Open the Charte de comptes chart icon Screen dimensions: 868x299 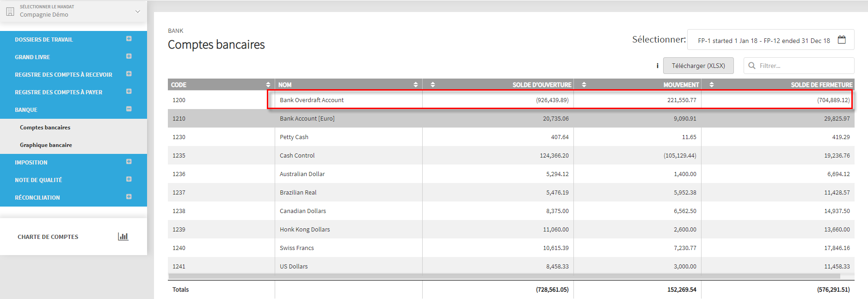pos(123,236)
